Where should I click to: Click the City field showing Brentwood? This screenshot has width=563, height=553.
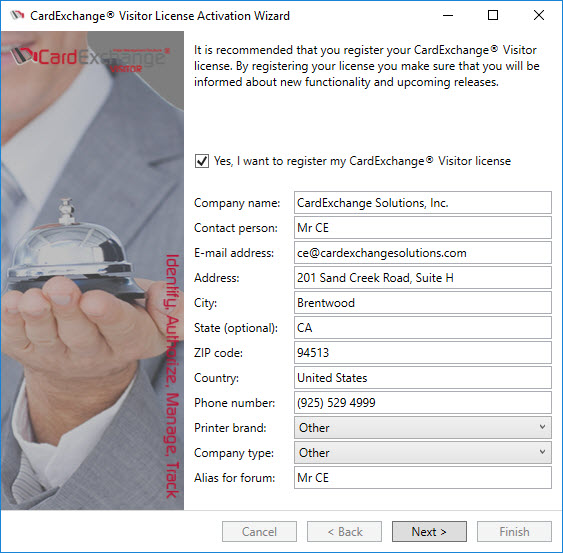pos(423,303)
